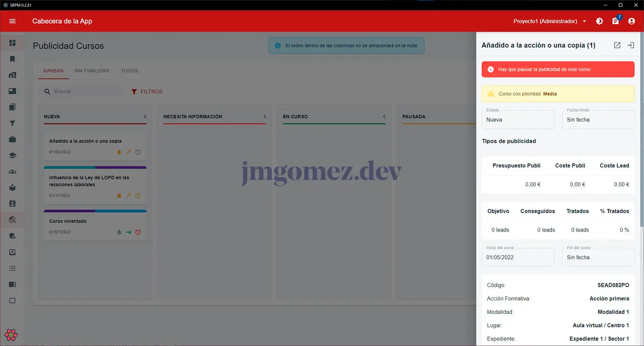Close the side panel with exit arrow icon
Viewport: 644px width, 346px height.
631,45
